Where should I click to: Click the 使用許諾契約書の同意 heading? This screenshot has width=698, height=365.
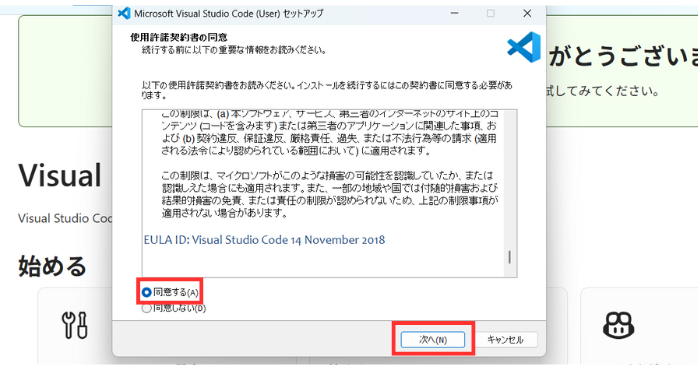pos(179,37)
